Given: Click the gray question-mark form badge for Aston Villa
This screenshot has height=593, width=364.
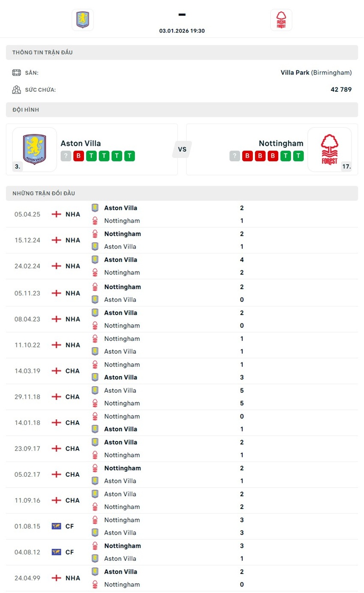Looking at the screenshot, I should [x=66, y=156].
